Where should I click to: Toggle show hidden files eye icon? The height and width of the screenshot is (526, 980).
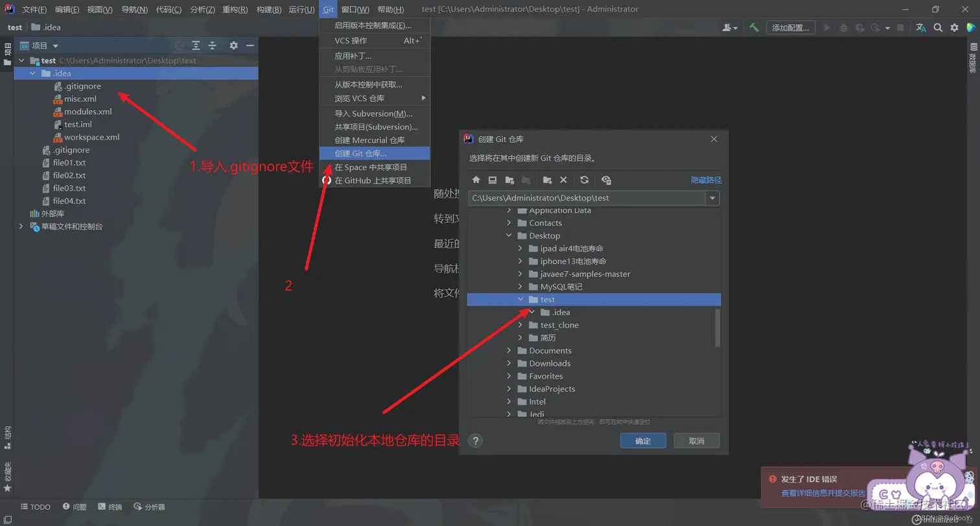[x=606, y=180]
